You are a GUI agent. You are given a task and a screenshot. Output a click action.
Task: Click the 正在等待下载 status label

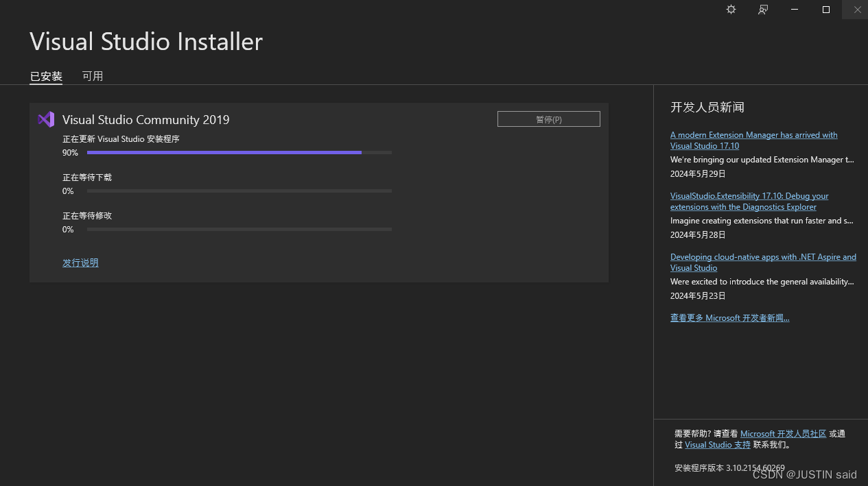coord(87,178)
